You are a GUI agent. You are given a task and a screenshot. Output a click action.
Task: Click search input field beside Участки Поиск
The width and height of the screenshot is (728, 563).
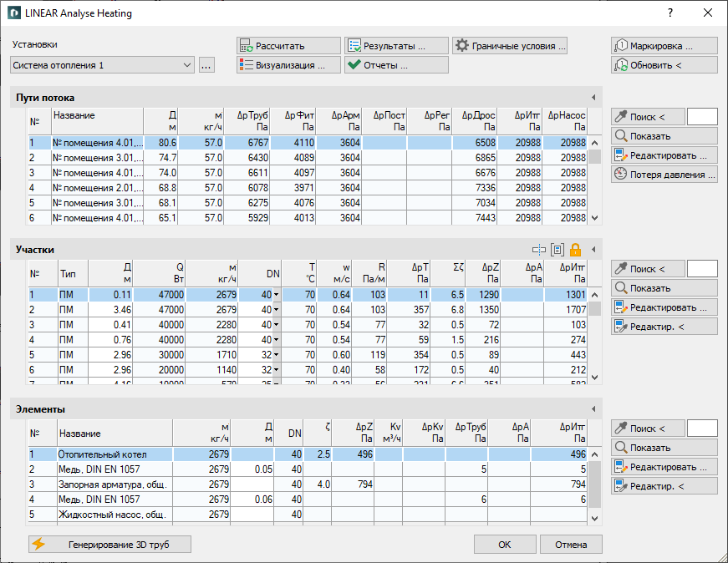click(x=702, y=269)
